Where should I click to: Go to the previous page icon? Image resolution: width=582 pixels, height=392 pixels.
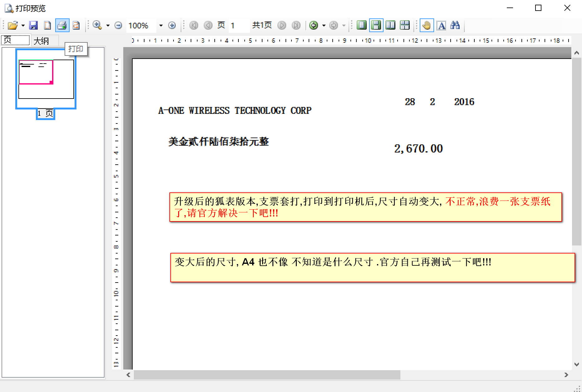[x=208, y=25]
